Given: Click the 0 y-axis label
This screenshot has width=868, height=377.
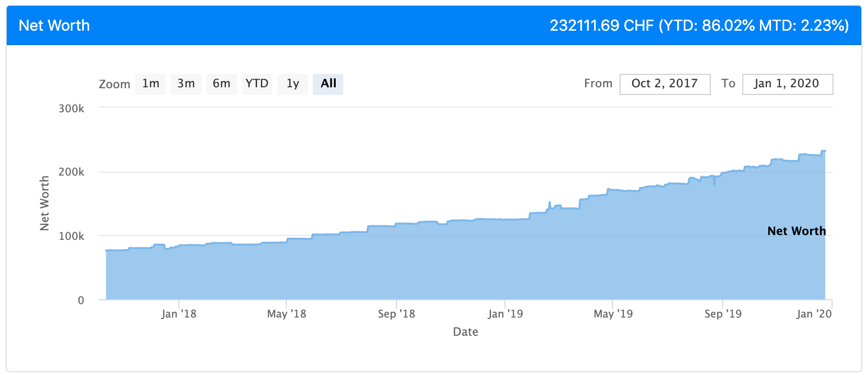Looking at the screenshot, I should (x=81, y=300).
